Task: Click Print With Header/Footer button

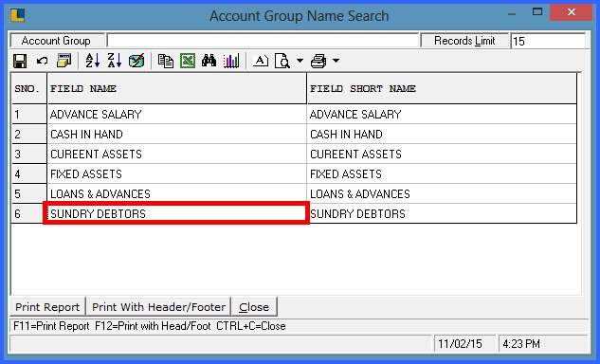Action: (x=159, y=307)
